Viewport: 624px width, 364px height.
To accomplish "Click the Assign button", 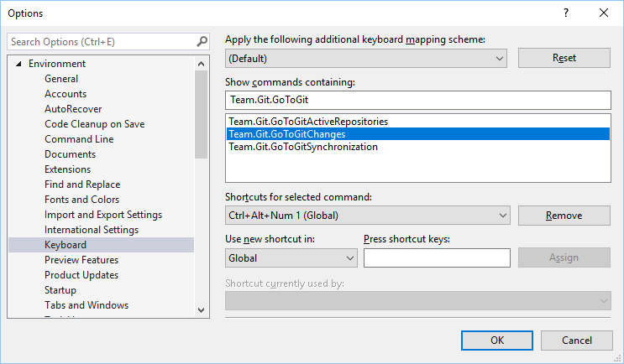I will tap(564, 257).
